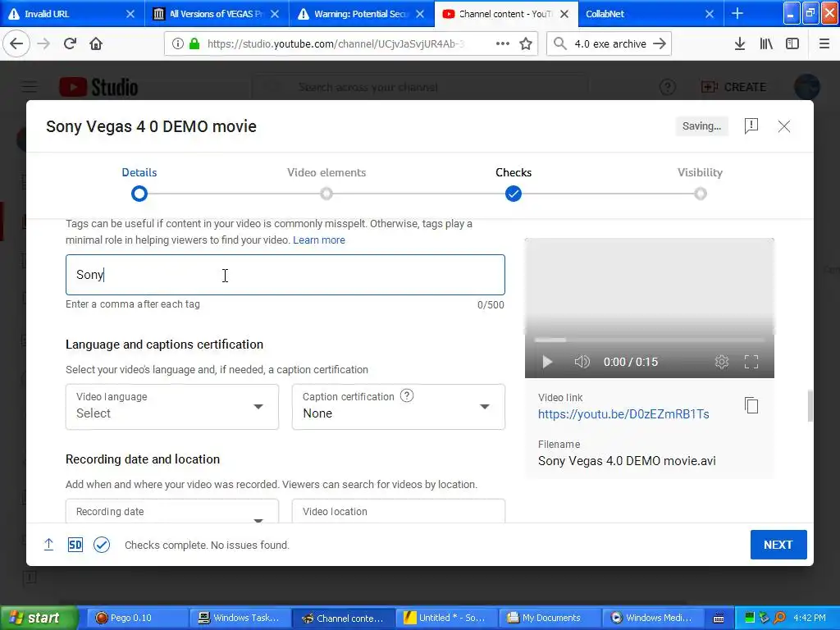This screenshot has height=630, width=840.
Task: Switch to Warning: Potential Security tab
Action: pyautogui.click(x=360, y=13)
